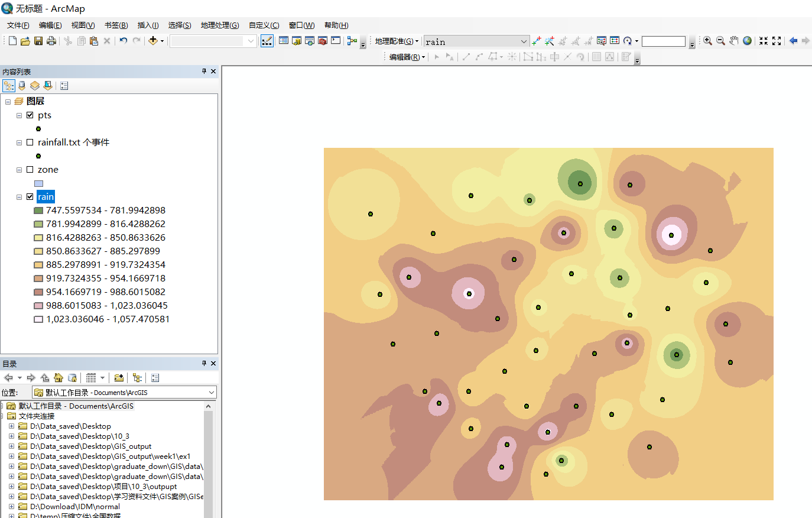The height and width of the screenshot is (518, 812).
Task: Go back to previous extent arrow
Action: pos(793,41)
